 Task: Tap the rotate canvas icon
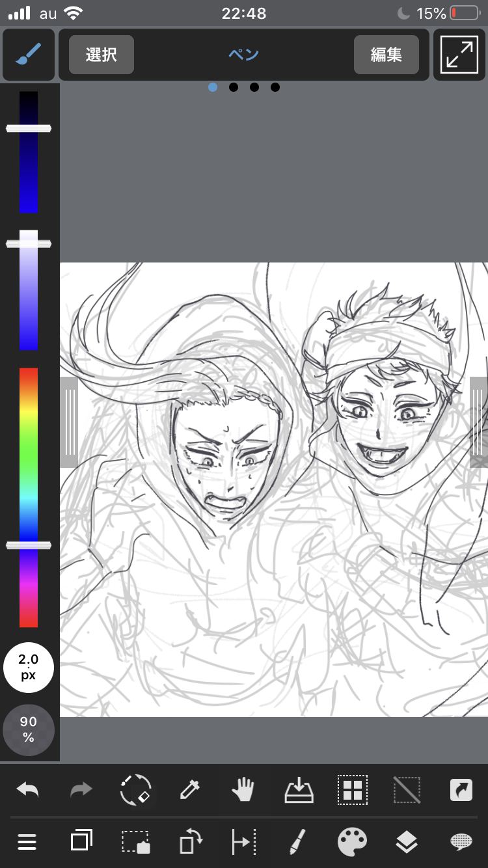pyautogui.click(x=190, y=842)
